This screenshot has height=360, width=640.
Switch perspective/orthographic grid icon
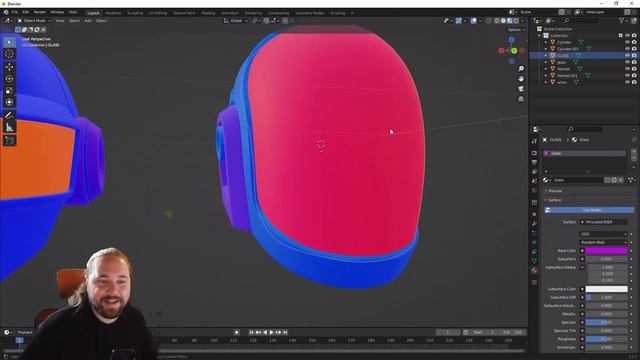click(521, 99)
